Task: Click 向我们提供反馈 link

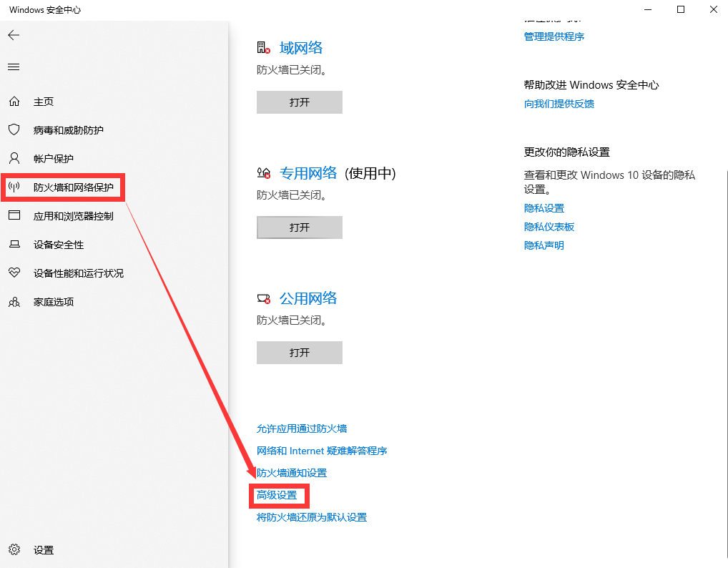Action: pos(559,104)
